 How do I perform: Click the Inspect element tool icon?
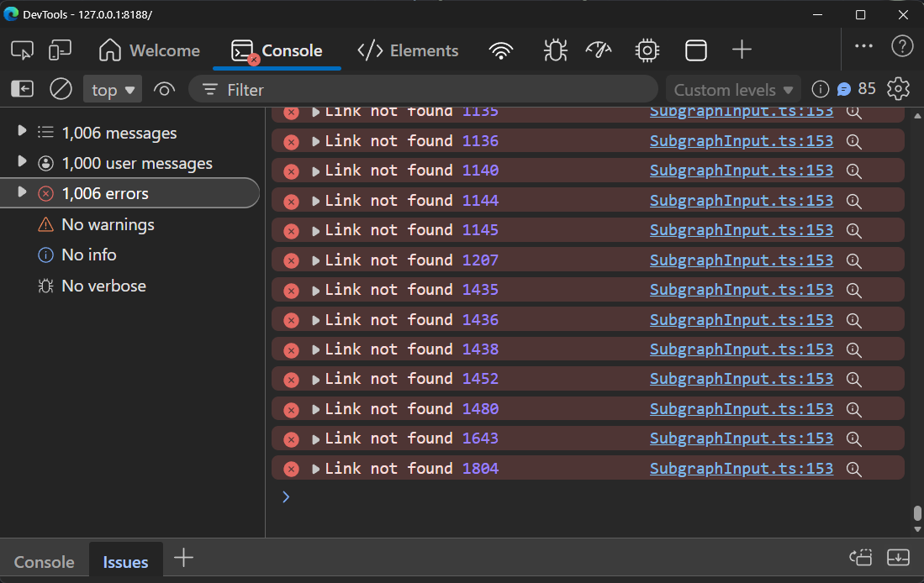point(22,50)
